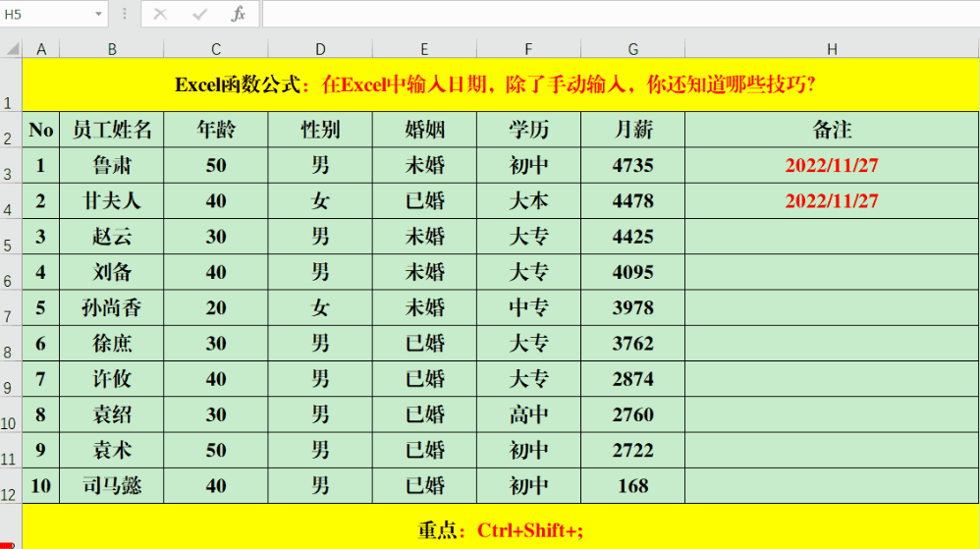The image size is (980, 549).
Task: Click into the formula bar input area
Action: click(621, 14)
